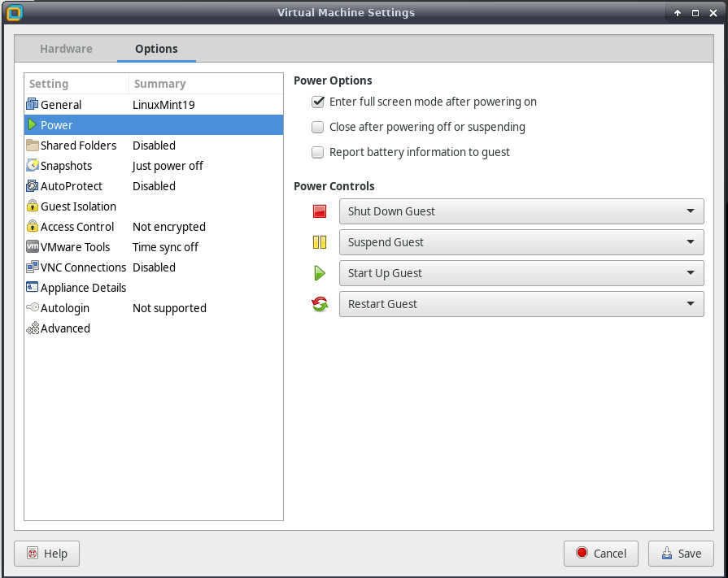Select the Shared Folders folder icon
728x578 pixels.
(x=33, y=146)
